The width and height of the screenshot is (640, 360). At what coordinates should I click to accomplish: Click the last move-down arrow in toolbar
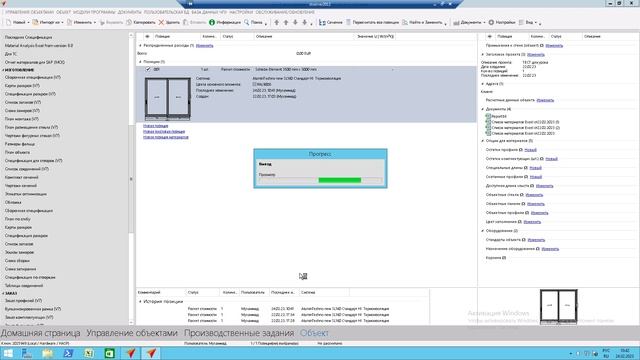pos(304,22)
